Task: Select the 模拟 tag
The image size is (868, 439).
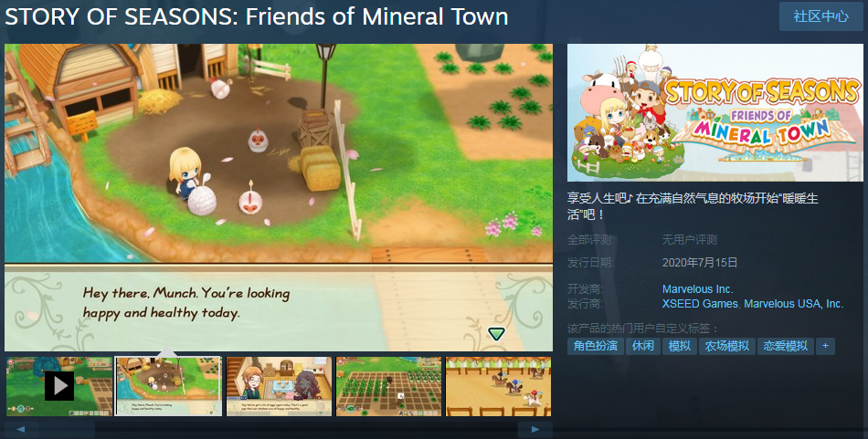Action: point(679,346)
